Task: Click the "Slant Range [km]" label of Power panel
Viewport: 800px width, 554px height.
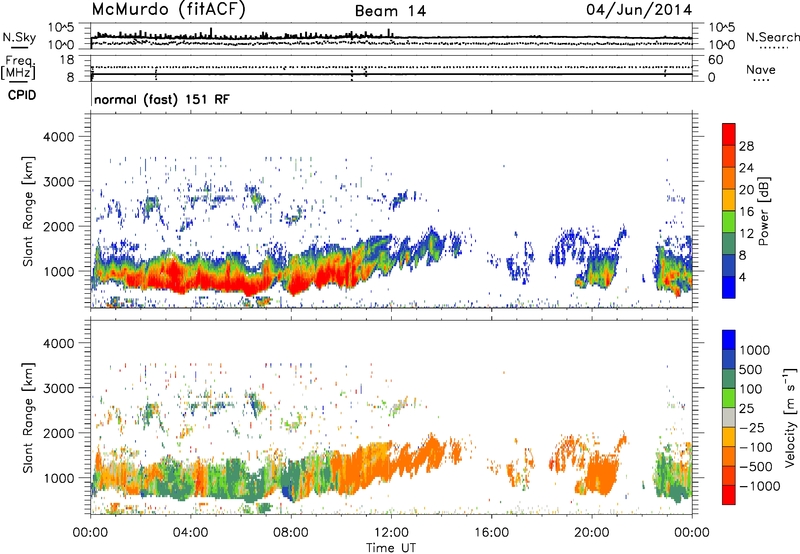Action: (x=28, y=211)
